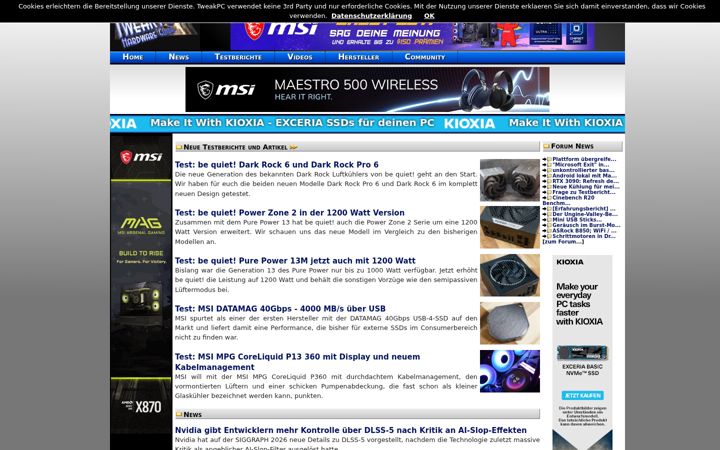This screenshot has width=720, height=450.
Task: Click the MSI logo in left skyscraper ad
Action: (141, 157)
